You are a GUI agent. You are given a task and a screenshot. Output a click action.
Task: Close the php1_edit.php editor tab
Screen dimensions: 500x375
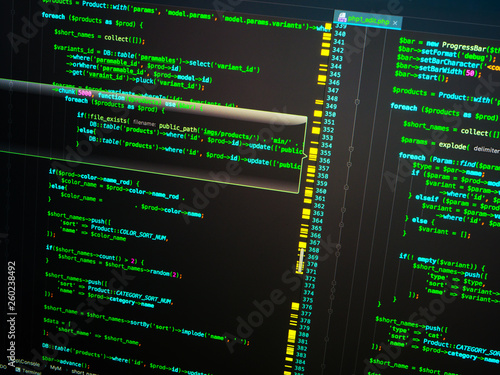pos(395,23)
